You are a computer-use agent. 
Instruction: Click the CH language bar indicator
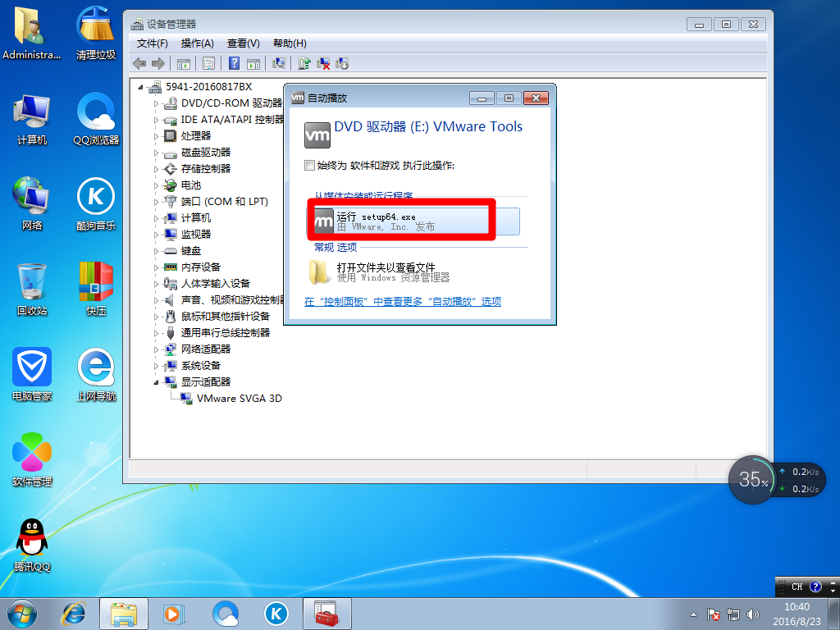click(797, 587)
